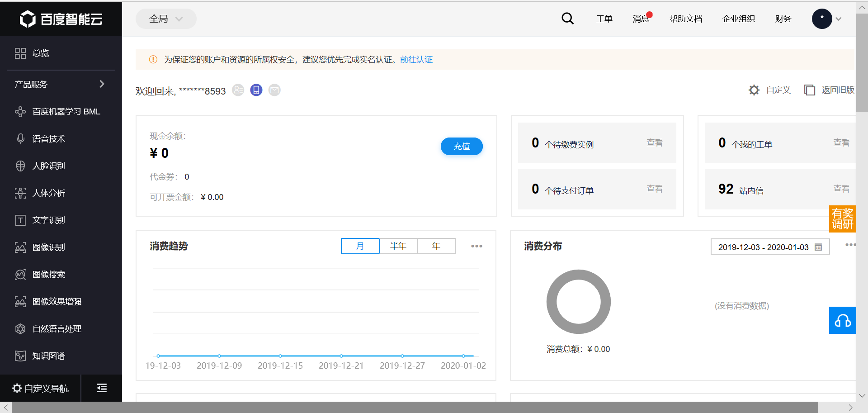The height and width of the screenshot is (413, 868).
Task: Select the 图像搜索 service icon
Action: click(x=20, y=274)
